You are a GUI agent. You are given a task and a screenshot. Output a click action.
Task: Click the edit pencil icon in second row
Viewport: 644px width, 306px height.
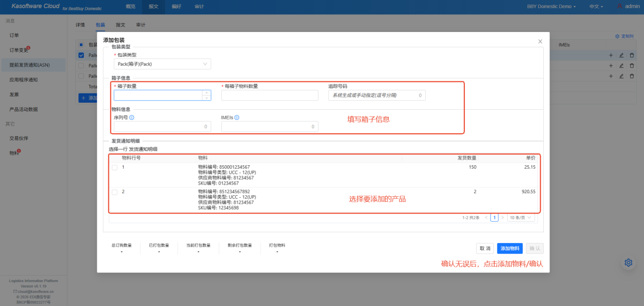pos(621,66)
